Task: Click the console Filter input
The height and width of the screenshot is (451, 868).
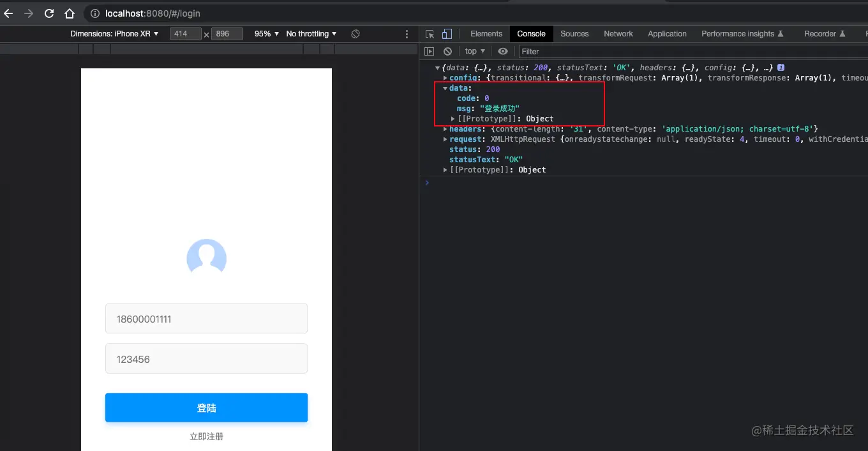Action: coord(693,51)
